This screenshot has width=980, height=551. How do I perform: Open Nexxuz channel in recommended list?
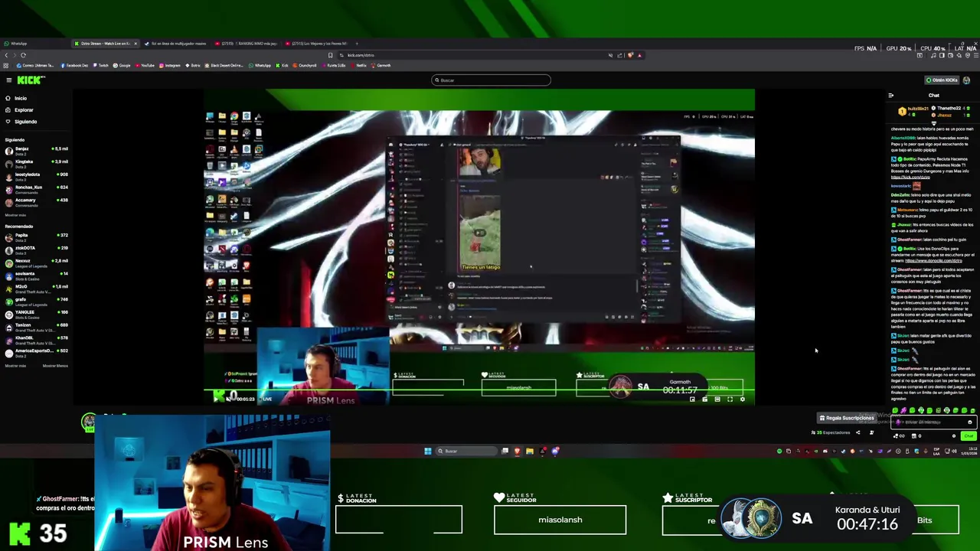(x=37, y=262)
